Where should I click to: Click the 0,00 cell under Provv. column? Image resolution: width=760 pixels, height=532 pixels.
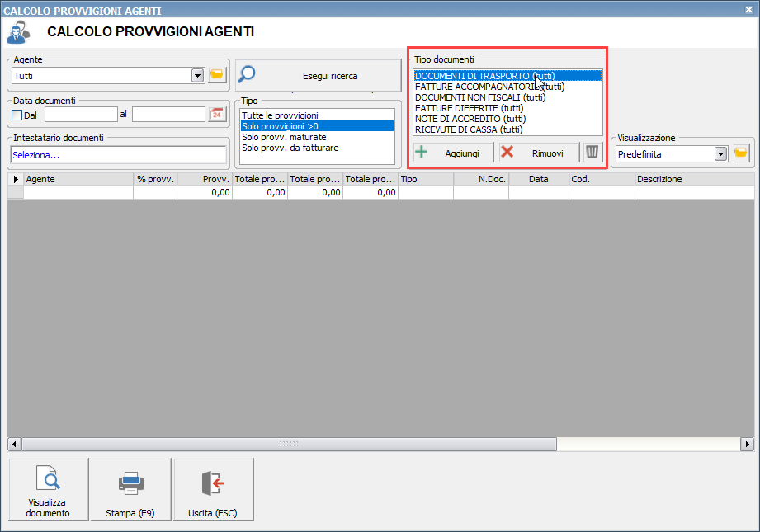point(205,192)
